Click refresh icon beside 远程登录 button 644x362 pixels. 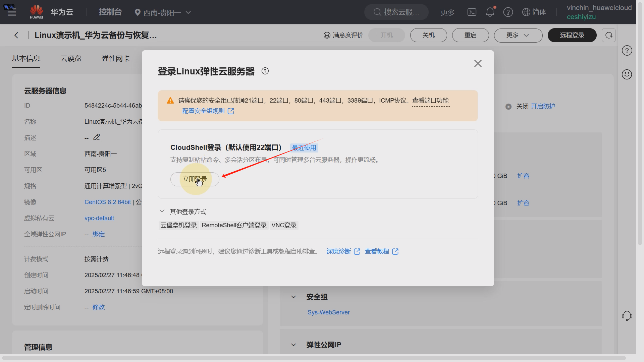608,35
